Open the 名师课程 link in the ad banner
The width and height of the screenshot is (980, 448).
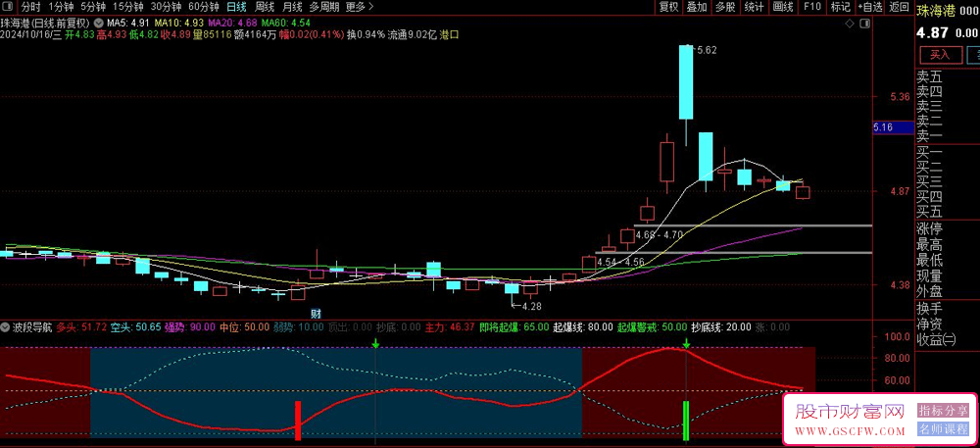click(x=943, y=429)
